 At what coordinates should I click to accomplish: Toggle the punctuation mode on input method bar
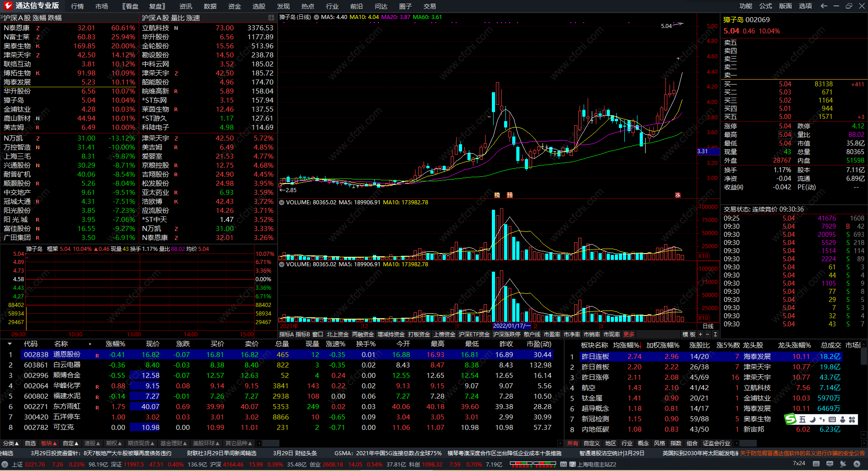tap(822, 419)
